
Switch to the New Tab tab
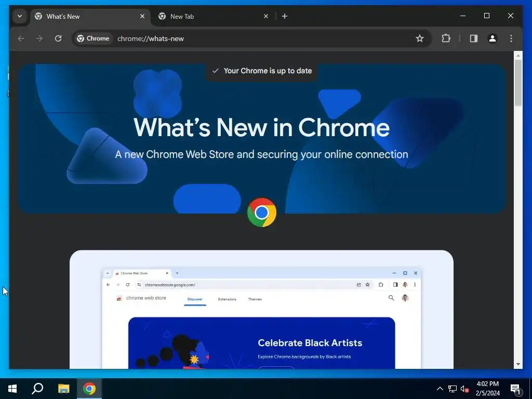[x=215, y=16]
